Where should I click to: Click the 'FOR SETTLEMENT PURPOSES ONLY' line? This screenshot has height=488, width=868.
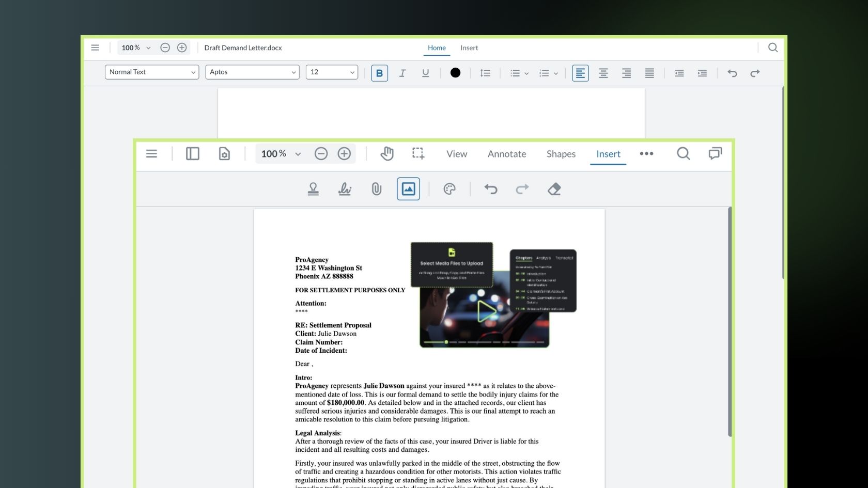tap(350, 290)
